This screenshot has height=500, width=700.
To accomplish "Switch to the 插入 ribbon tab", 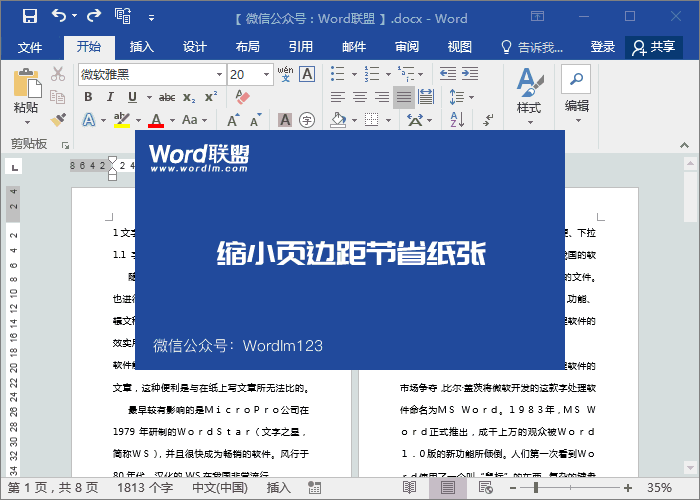I will [x=141, y=46].
